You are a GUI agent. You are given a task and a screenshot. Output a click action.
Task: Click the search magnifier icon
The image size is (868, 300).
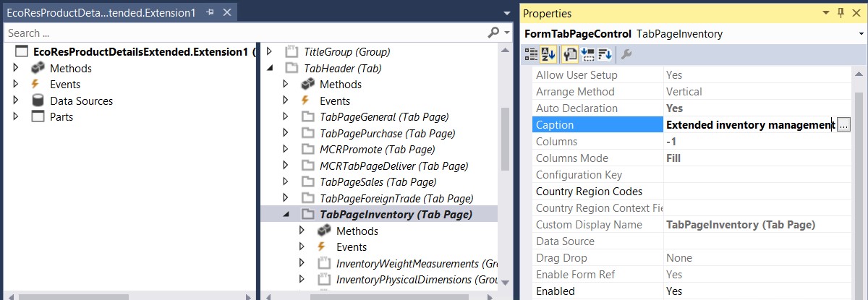coord(493,33)
